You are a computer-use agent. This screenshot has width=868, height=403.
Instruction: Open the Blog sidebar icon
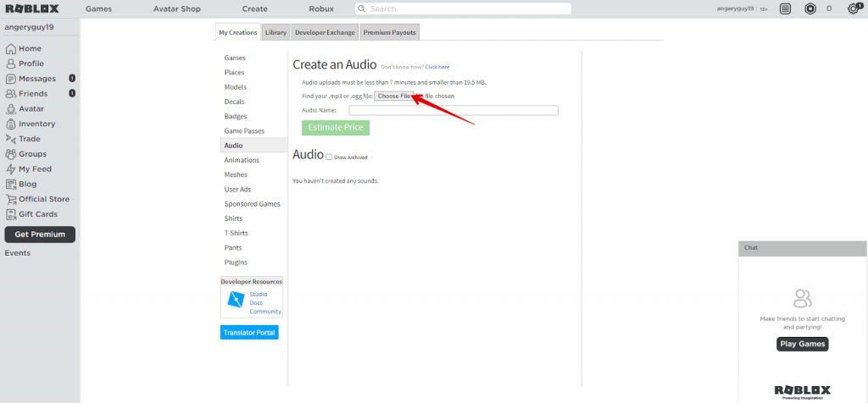[10, 184]
